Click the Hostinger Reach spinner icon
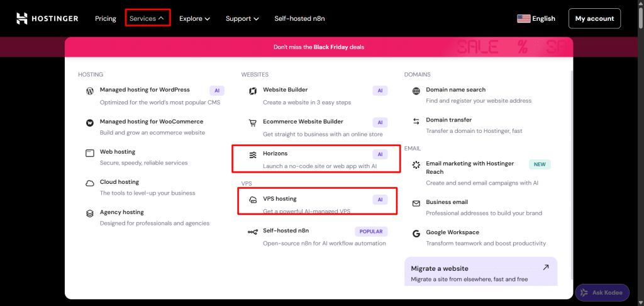 [416, 165]
